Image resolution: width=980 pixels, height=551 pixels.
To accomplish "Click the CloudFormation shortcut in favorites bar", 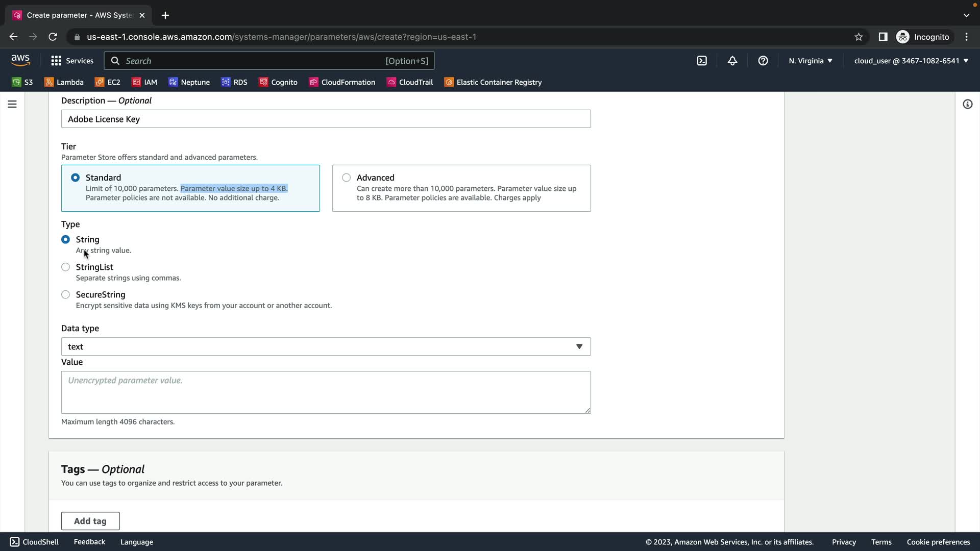I will 342,82.
